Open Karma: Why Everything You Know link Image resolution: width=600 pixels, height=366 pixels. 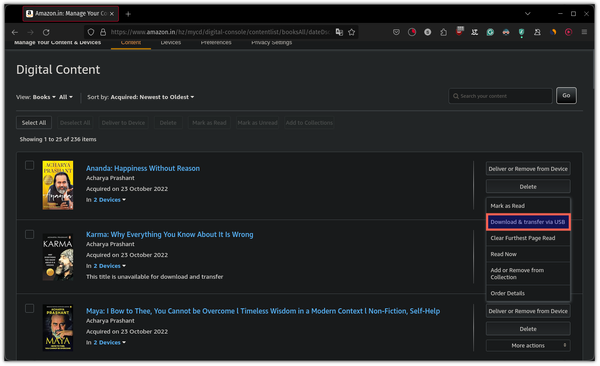tap(170, 235)
